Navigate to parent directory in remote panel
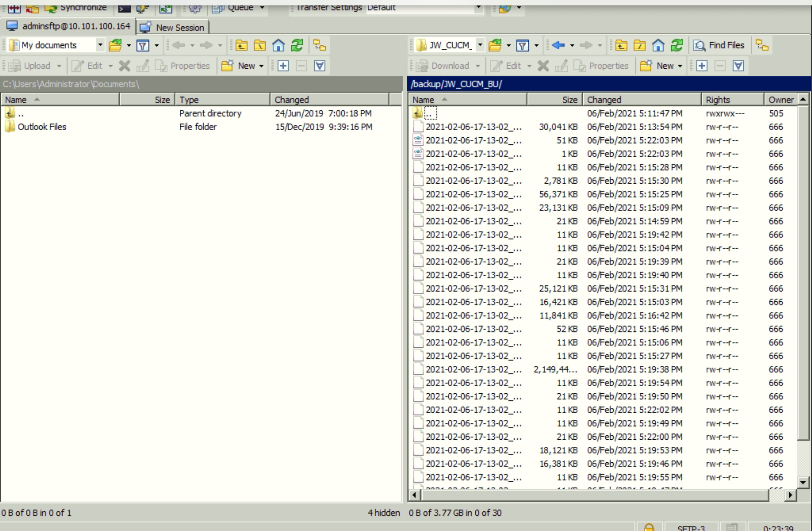 pyautogui.click(x=621, y=45)
